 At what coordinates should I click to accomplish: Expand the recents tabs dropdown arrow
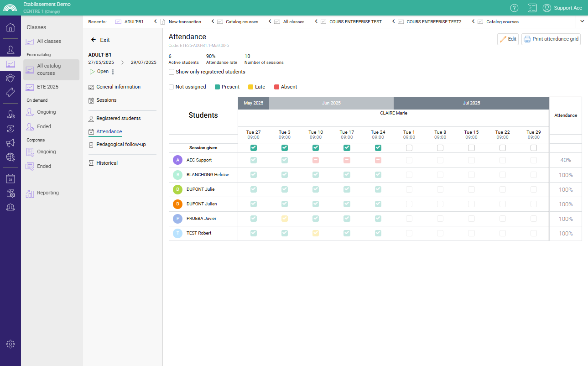click(x=582, y=21)
